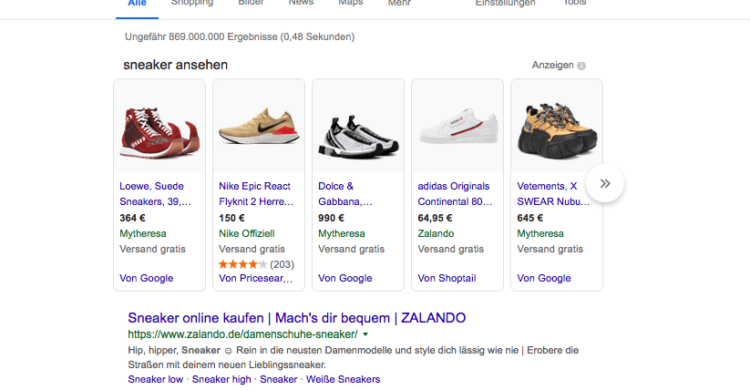750x390 pixels.
Task: Open the star rating on Nike listing
Action: (243, 264)
